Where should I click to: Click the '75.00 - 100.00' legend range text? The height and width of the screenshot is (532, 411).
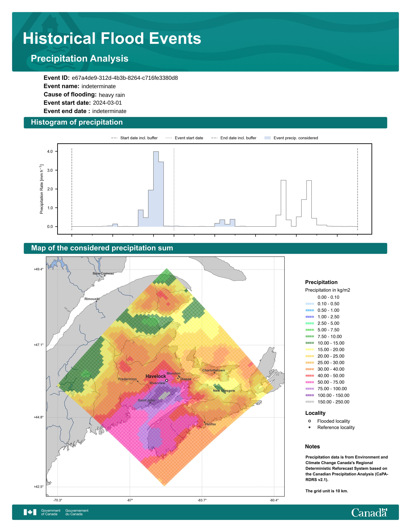pos(332,389)
